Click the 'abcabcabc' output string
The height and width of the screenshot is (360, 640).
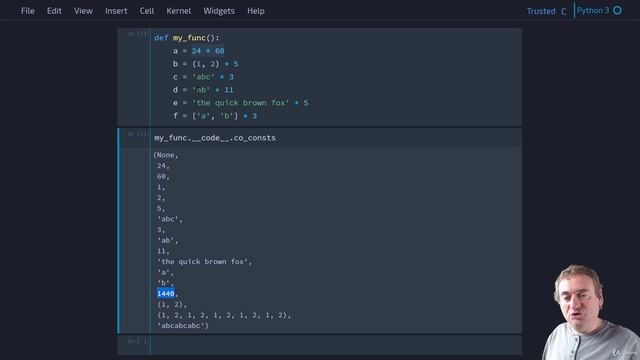(183, 326)
